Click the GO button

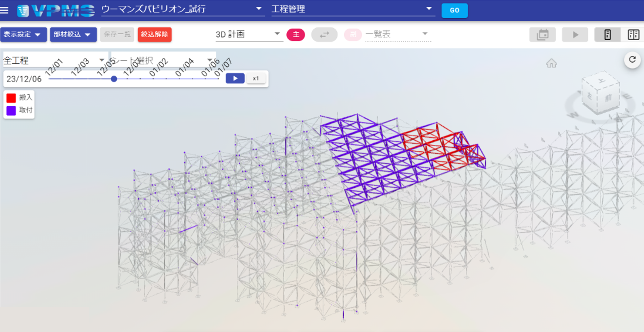click(x=454, y=10)
